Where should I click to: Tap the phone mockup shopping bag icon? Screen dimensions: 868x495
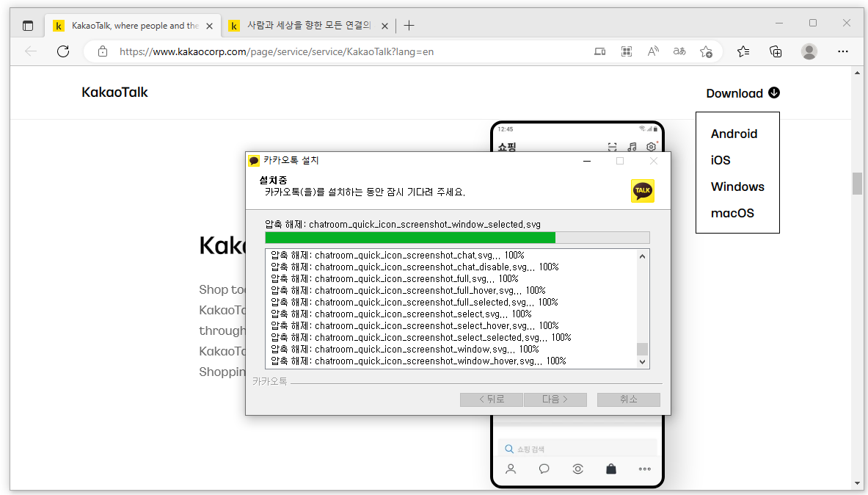point(611,469)
